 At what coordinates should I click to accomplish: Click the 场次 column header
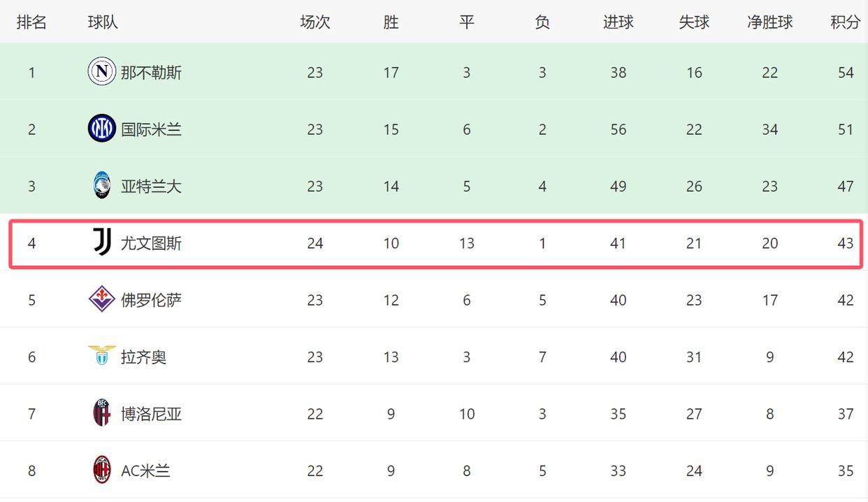pyautogui.click(x=314, y=22)
